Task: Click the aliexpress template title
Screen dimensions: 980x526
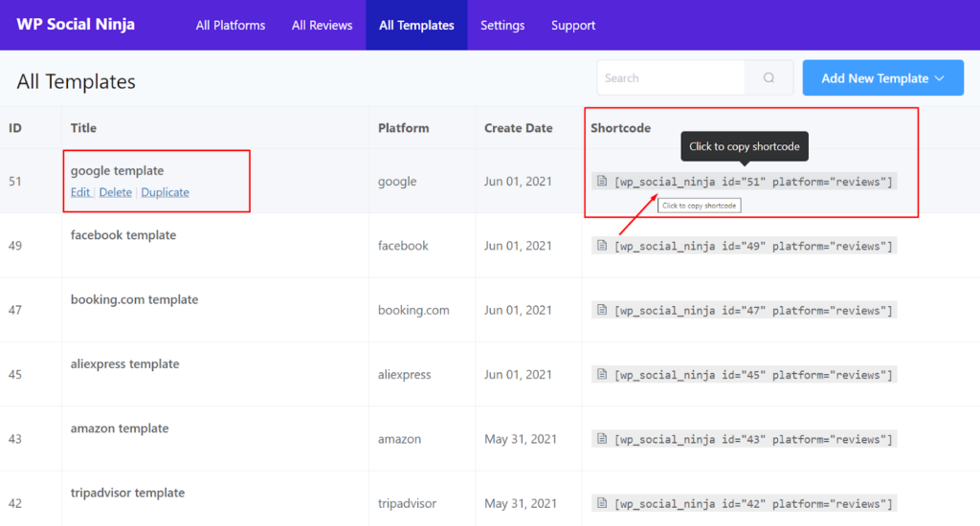Action: pyautogui.click(x=125, y=363)
